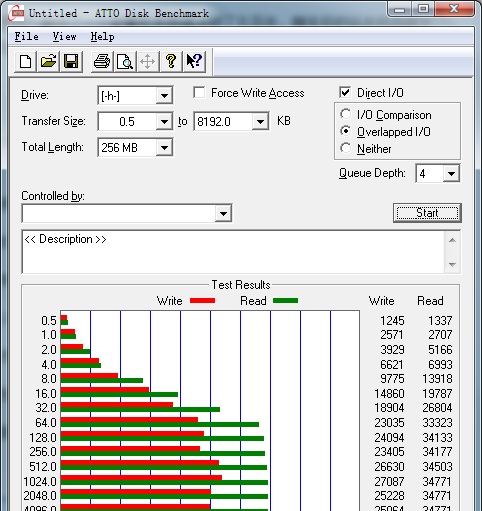The width and height of the screenshot is (482, 511).
Task: Click inside the Description text box
Action: (233, 252)
